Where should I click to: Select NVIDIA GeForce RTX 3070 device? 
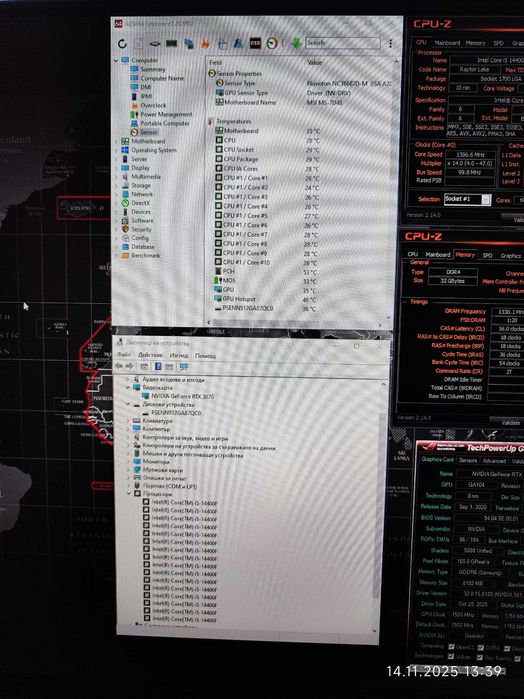coord(182,396)
